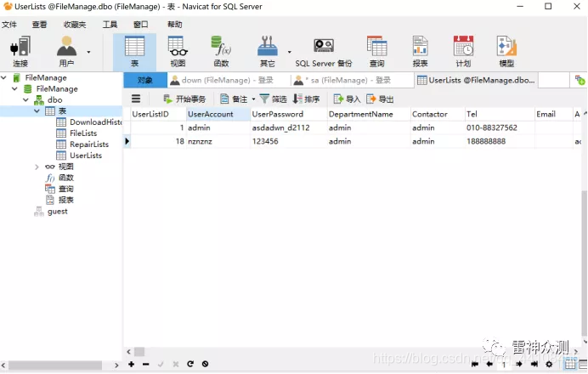Collapse the FileManage connection node

3,77
